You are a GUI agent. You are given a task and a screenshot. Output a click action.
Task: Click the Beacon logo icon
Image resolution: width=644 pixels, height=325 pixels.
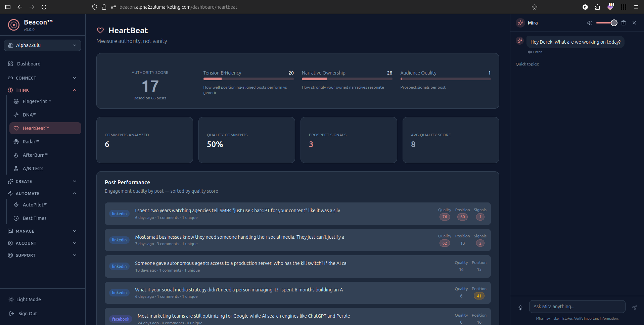pyautogui.click(x=14, y=25)
